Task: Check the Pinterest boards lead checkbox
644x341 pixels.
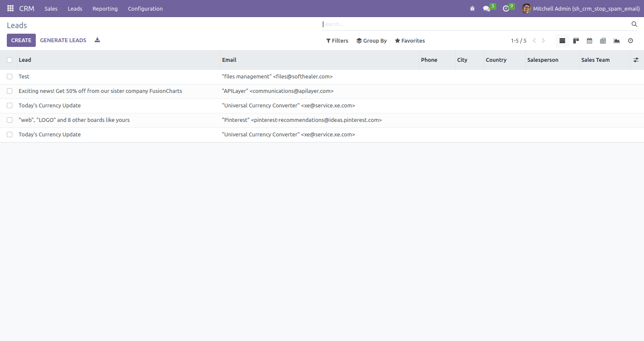Action: coord(10,120)
